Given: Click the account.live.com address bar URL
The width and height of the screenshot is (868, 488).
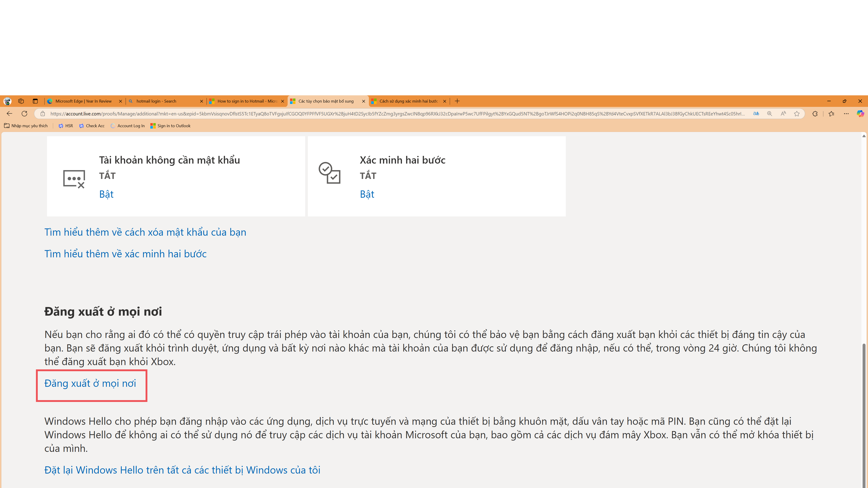Looking at the screenshot, I should (x=398, y=114).
